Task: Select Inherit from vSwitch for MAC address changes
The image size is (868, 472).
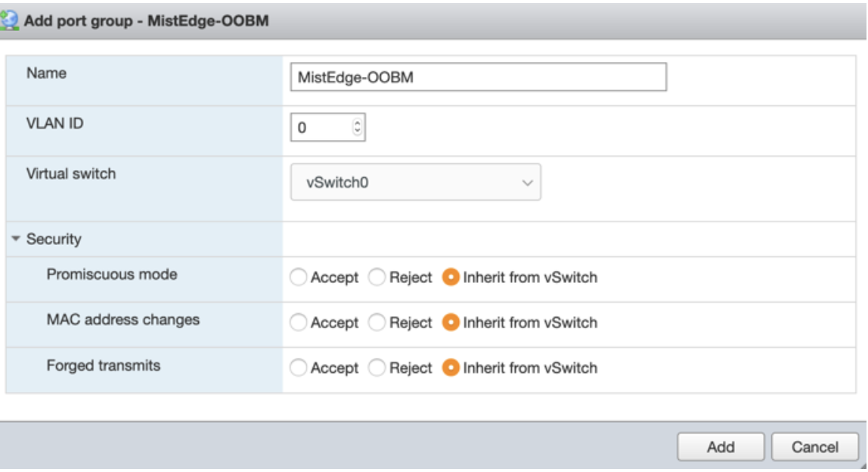Action: (x=451, y=323)
